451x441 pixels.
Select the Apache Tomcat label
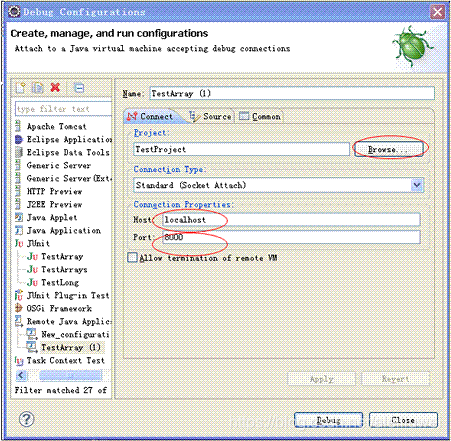click(57, 127)
